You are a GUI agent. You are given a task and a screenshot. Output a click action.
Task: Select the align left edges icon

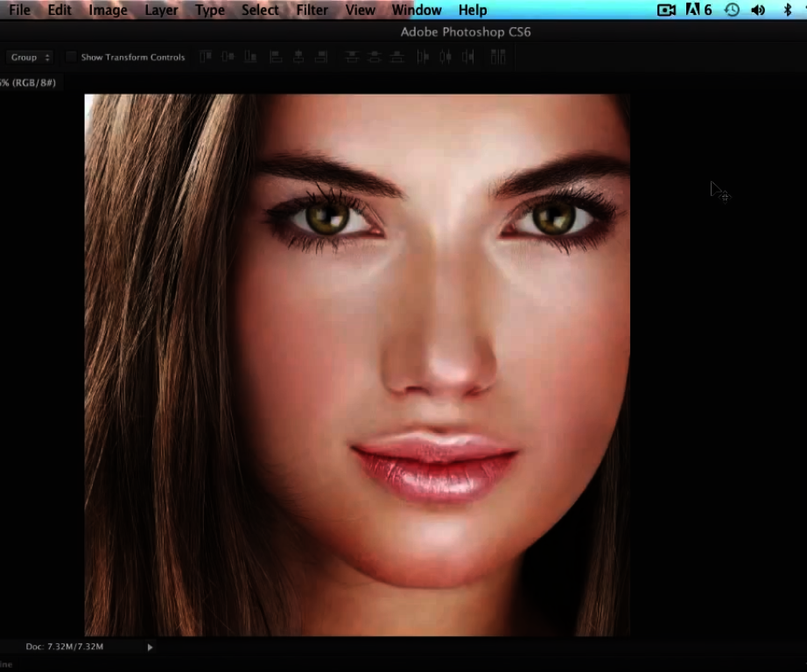coord(276,56)
